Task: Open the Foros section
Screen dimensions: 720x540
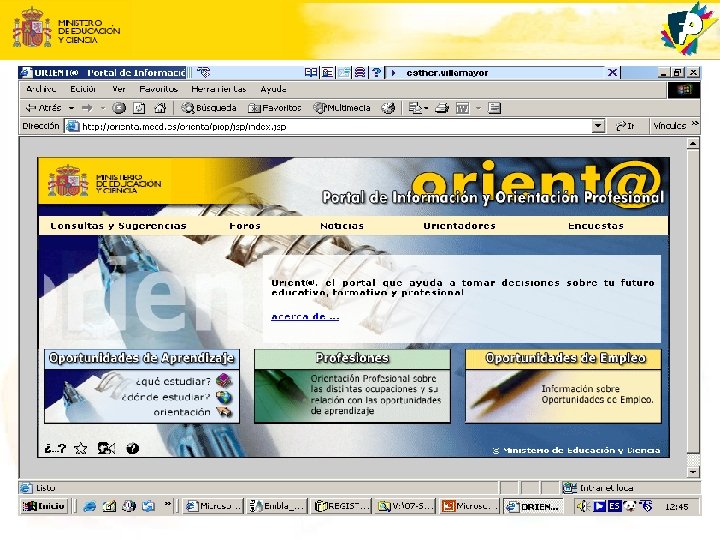Action: point(245,226)
